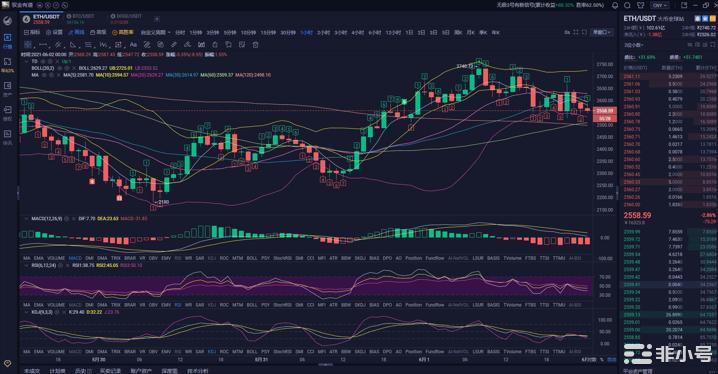Expand the 单窗口 window layout dropdown

point(602,33)
